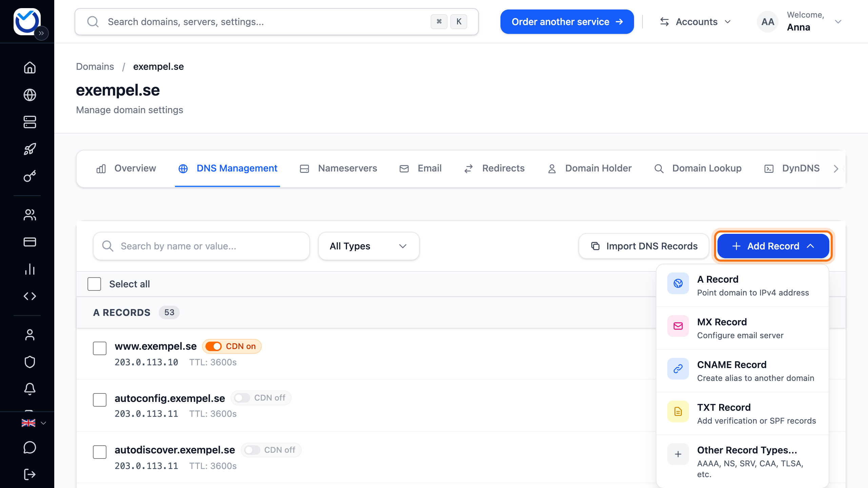Open the servers sidebar icon
868x488 pixels.
click(30, 122)
